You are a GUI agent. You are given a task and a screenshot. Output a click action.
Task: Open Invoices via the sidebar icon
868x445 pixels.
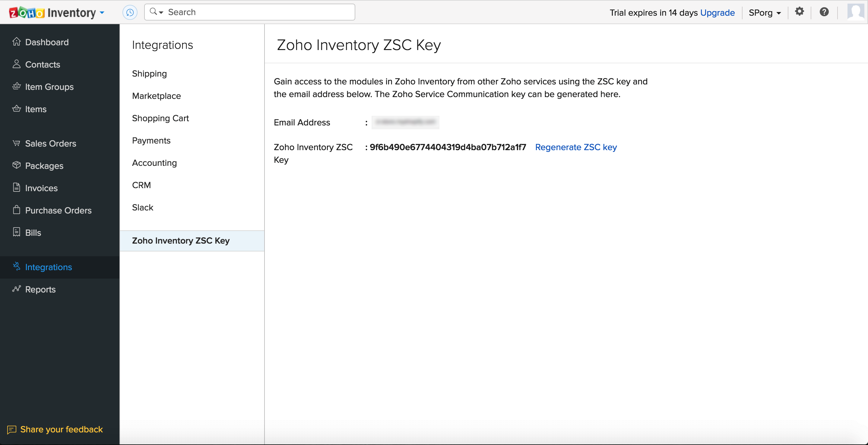17,188
